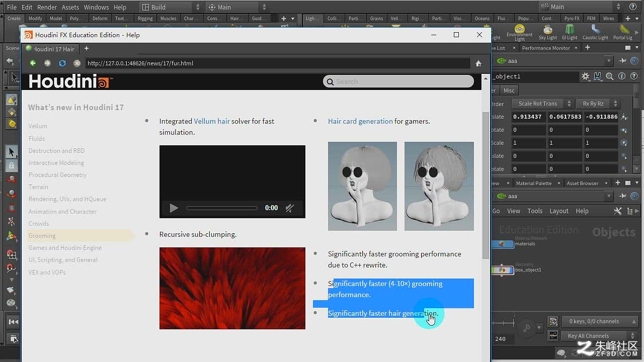Add the GI Light shelf tool
The height and width of the screenshot is (362, 644).
tap(570, 33)
